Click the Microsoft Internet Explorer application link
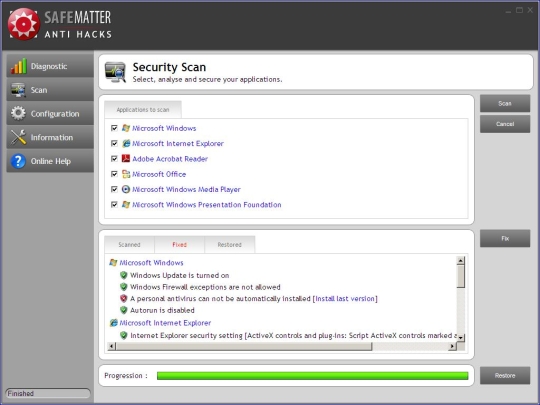The height and width of the screenshot is (405, 540). point(178,143)
